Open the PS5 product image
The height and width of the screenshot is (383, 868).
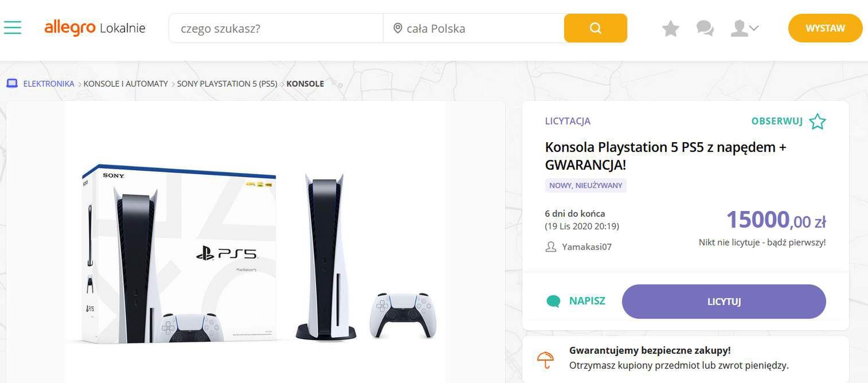point(256,242)
